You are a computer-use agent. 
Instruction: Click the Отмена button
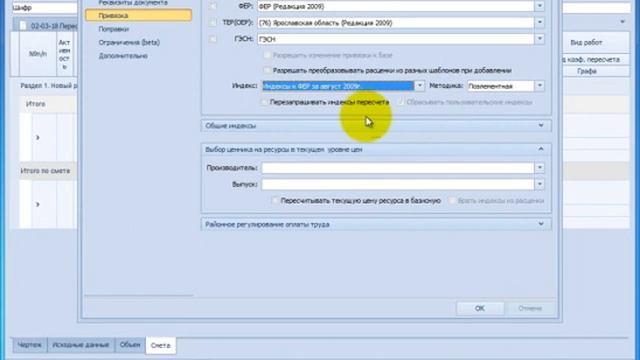pyautogui.click(x=530, y=308)
